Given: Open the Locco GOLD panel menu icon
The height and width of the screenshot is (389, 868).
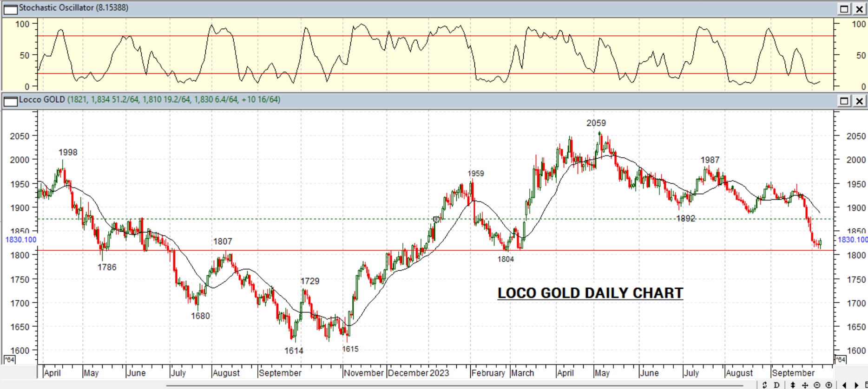Looking at the screenshot, I should pyautogui.click(x=10, y=101).
